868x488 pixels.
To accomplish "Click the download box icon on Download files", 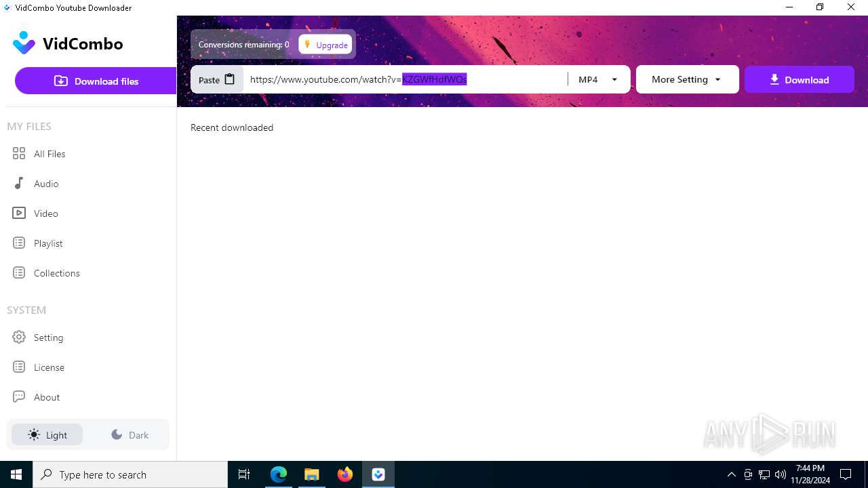I will point(61,81).
